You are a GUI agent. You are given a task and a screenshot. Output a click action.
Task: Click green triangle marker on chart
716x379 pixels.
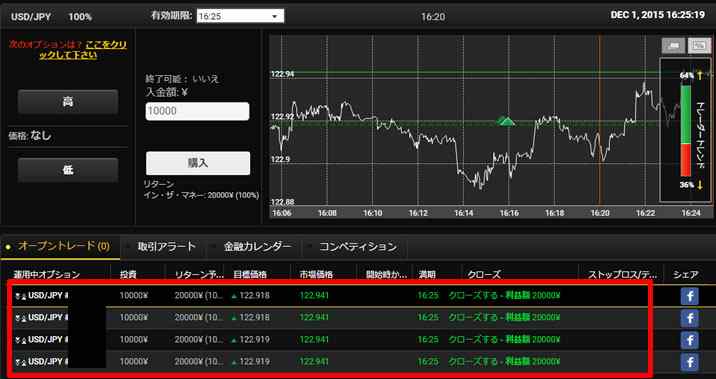505,121
